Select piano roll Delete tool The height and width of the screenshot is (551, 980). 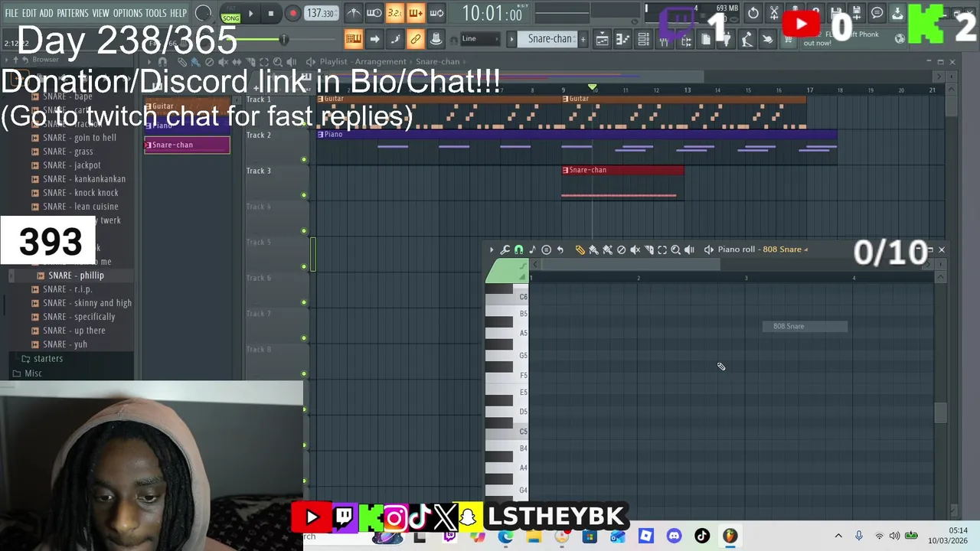(621, 249)
